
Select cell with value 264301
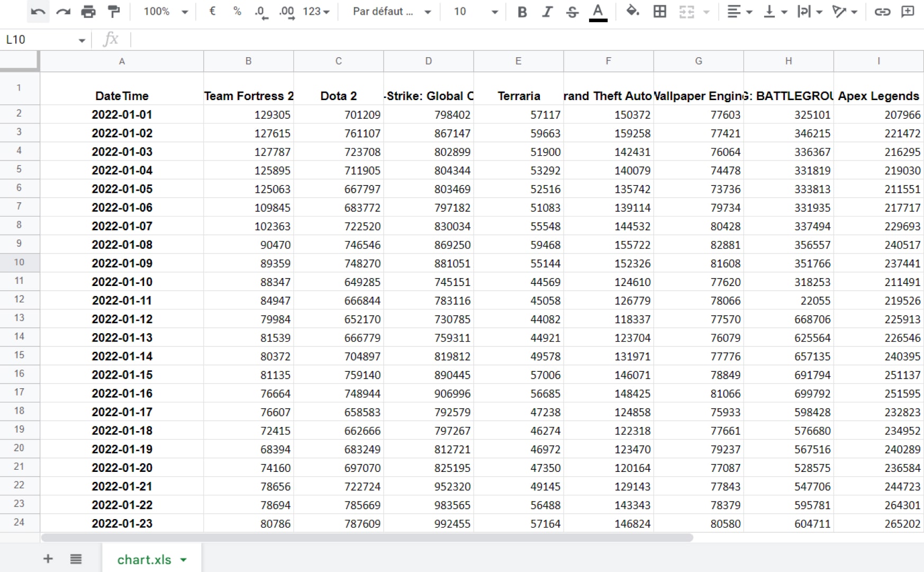point(878,505)
